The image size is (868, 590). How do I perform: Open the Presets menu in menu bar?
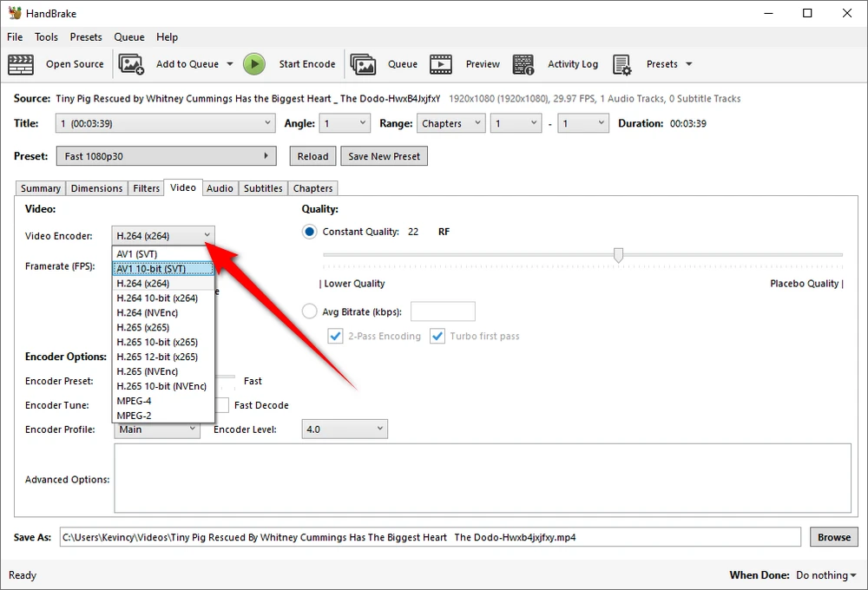[86, 37]
